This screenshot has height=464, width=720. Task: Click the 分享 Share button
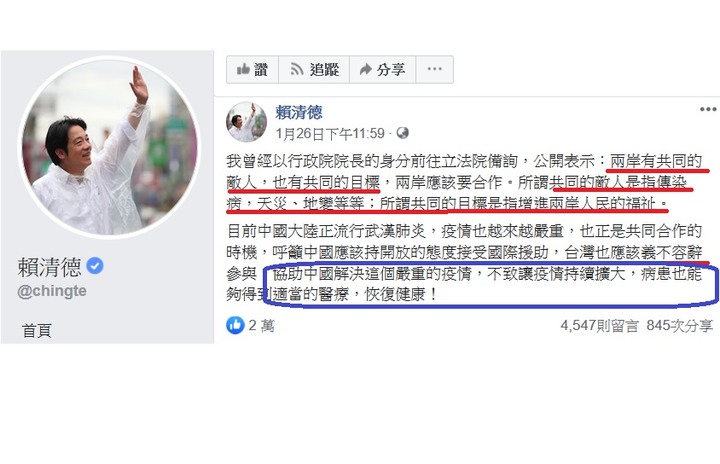[x=382, y=69]
